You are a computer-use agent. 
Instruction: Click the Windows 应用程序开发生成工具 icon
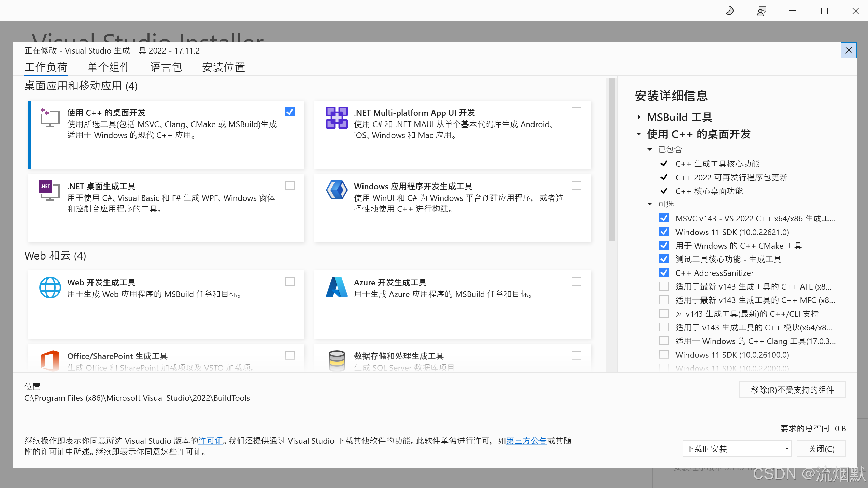tap(337, 190)
